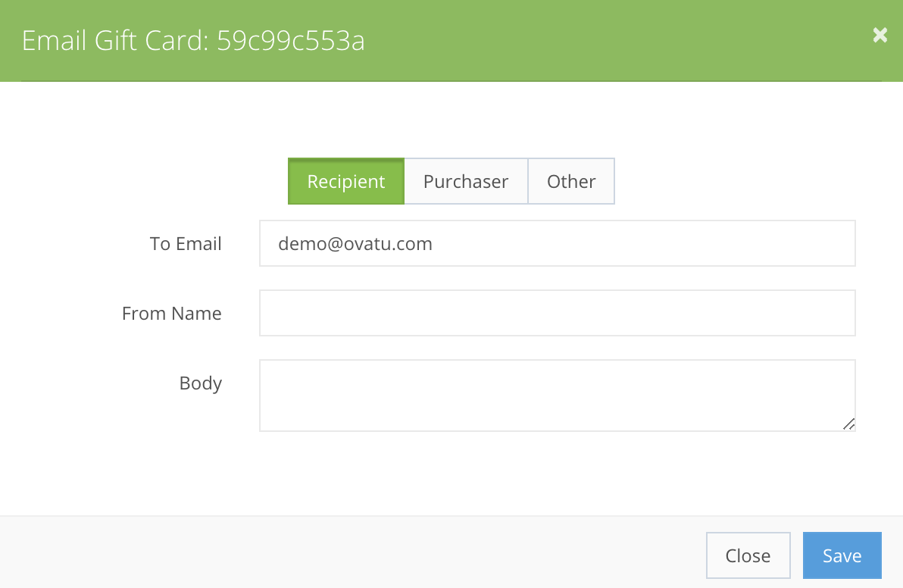Select the Recipient tab

point(346,181)
